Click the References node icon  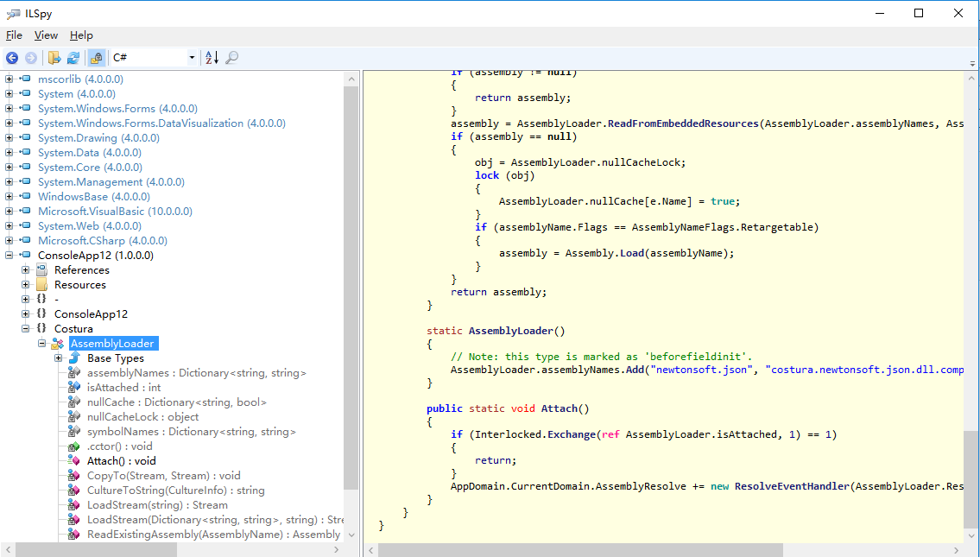click(41, 270)
